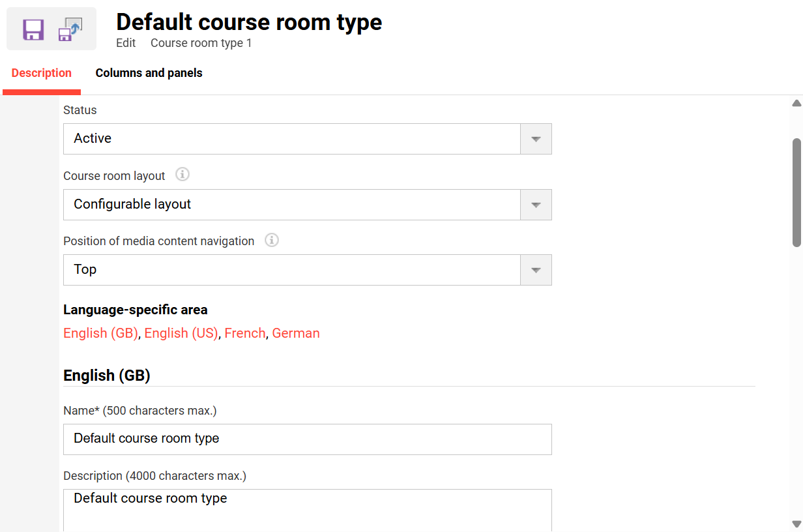Screen dimensions: 803x532
Task: Select the French language link
Action: click(x=245, y=332)
